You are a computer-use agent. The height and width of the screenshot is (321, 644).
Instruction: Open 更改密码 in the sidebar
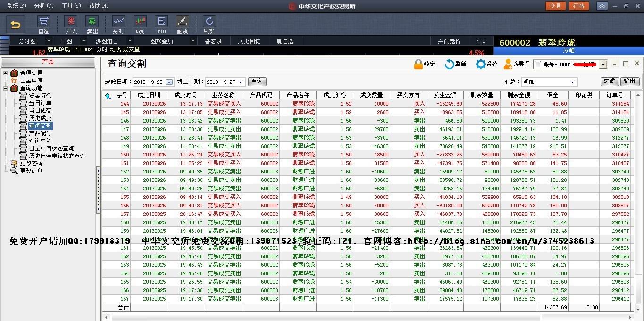click(x=31, y=163)
